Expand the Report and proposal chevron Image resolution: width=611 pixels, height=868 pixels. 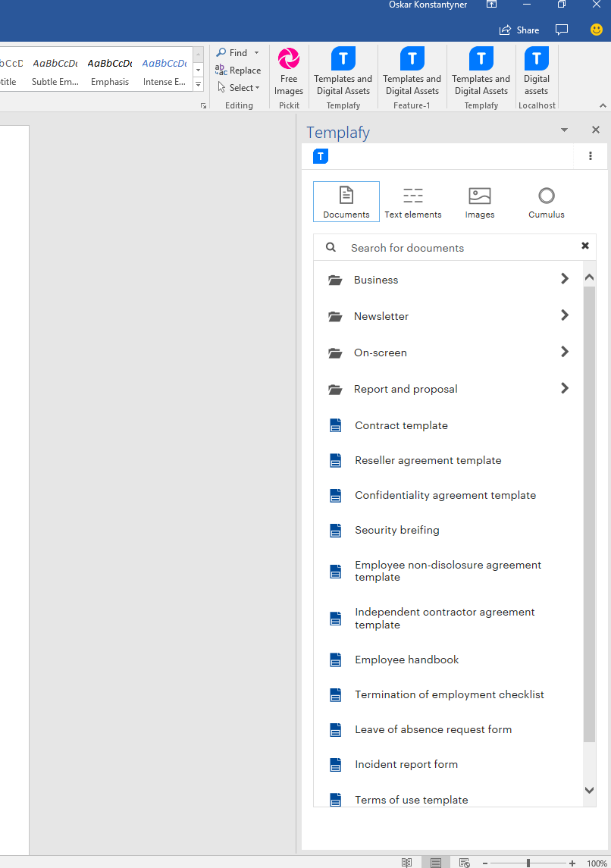click(x=565, y=388)
